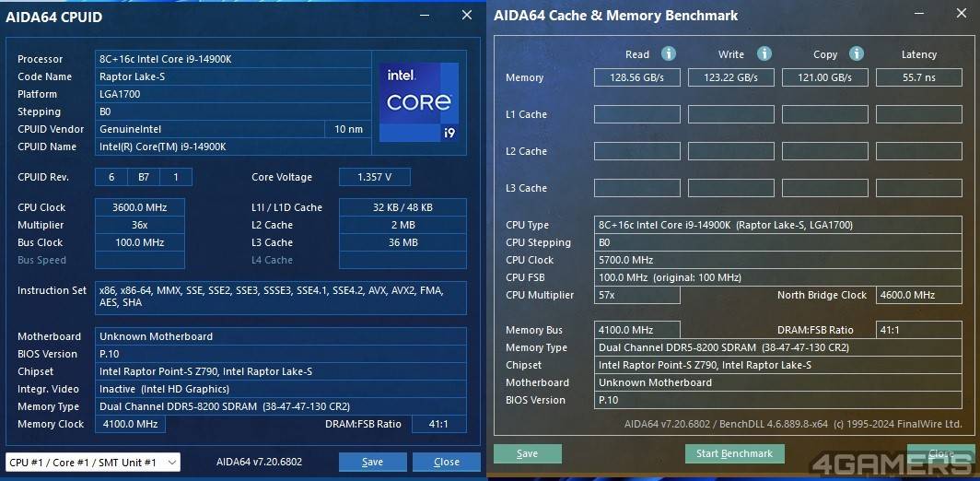Viewport: 980px width, 481px height.
Task: Click the Write info icon
Action: (764, 53)
